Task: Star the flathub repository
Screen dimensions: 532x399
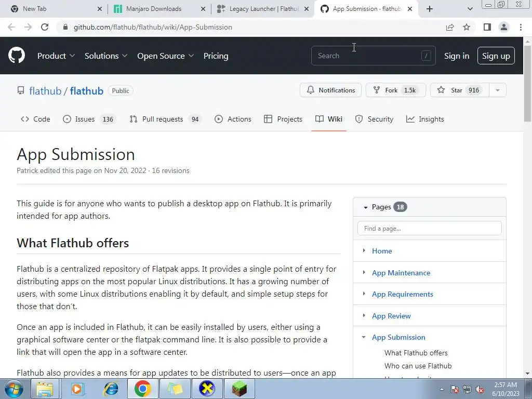Action: [460, 90]
